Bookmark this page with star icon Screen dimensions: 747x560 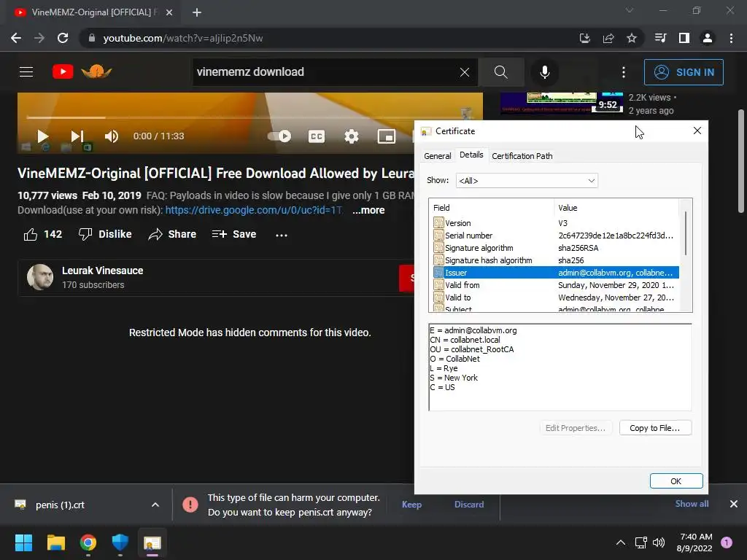(632, 38)
